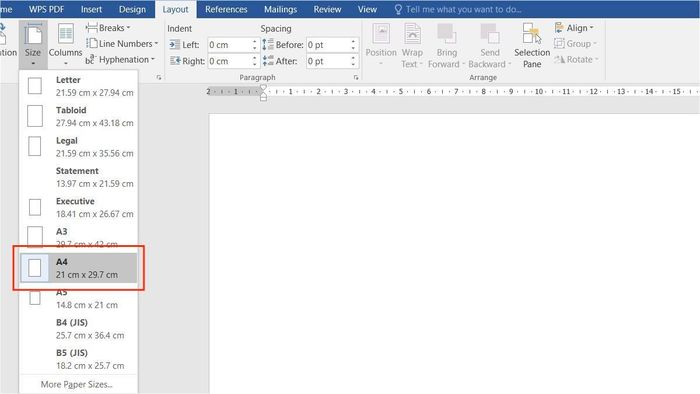The height and width of the screenshot is (394, 700).
Task: Switch to the Mailings tab
Action: (x=280, y=9)
